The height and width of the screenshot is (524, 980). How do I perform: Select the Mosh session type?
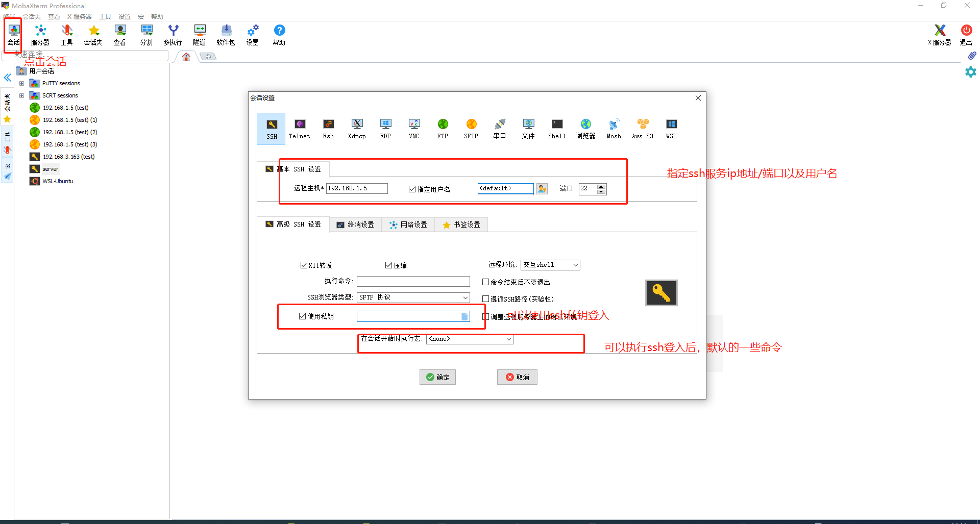click(614, 129)
